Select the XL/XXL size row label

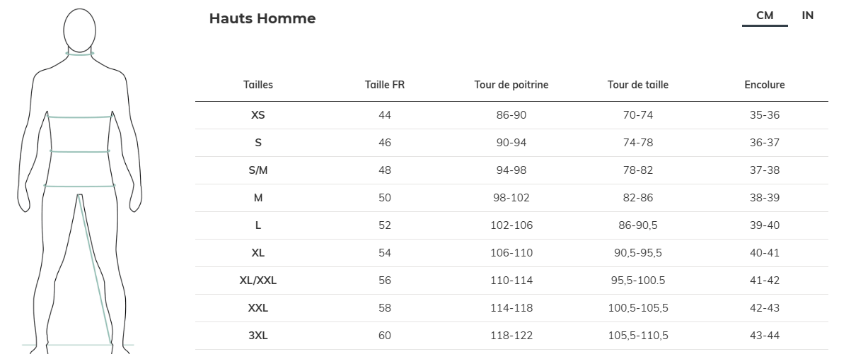pyautogui.click(x=258, y=281)
